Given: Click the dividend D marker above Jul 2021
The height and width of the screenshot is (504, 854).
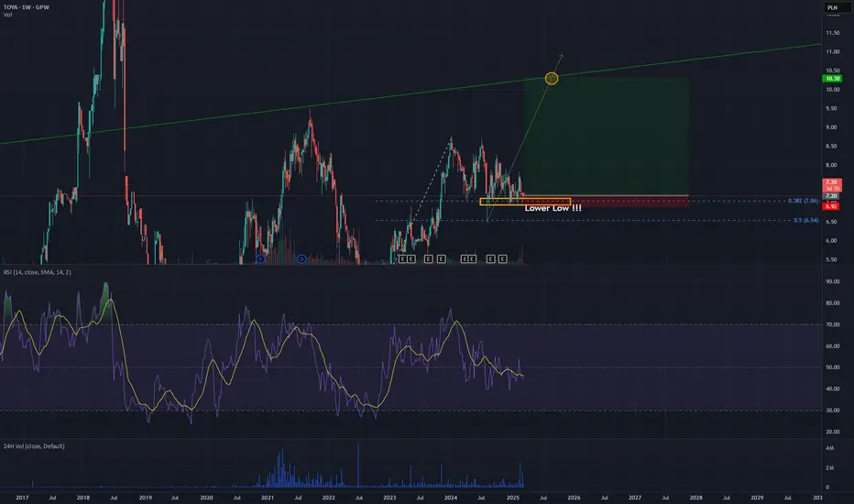Looking at the screenshot, I should [x=301, y=258].
